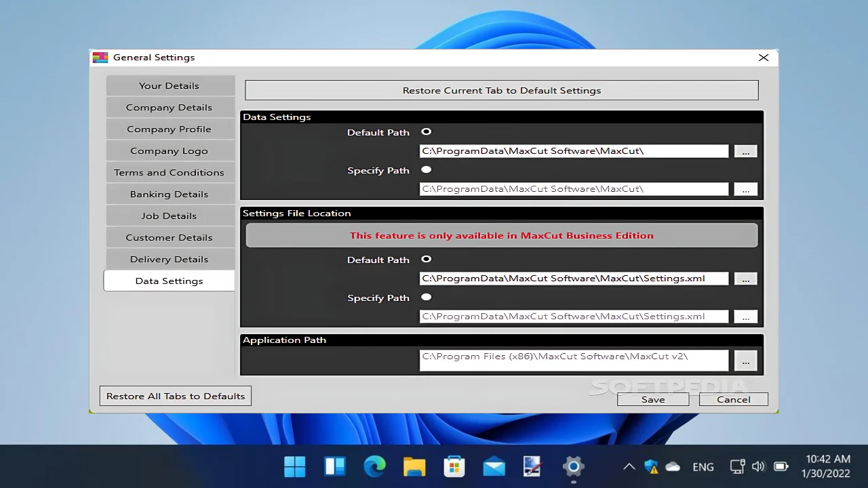This screenshot has width=868, height=488.
Task: Select Specify Path radio under Settings File Location
Action: (426, 297)
